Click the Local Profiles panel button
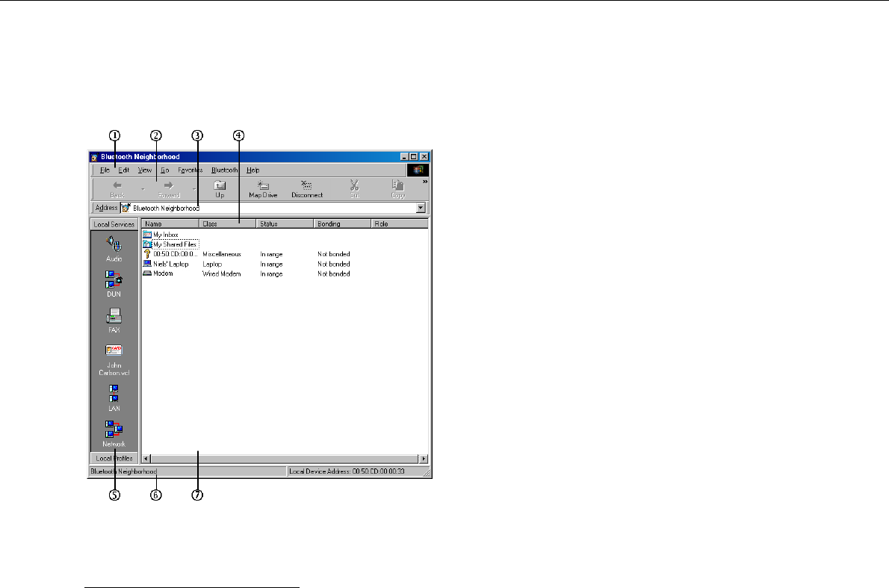 point(114,458)
